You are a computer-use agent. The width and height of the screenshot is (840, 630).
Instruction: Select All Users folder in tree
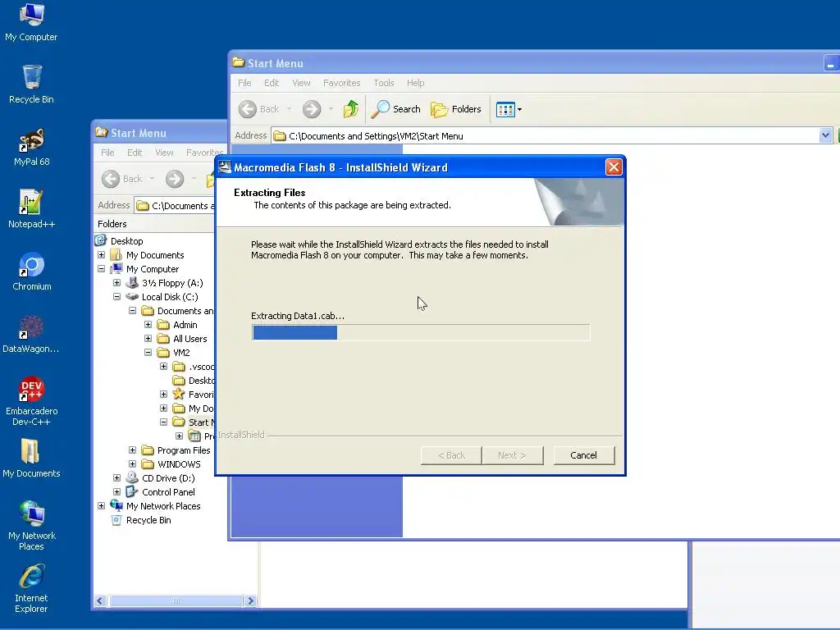[x=189, y=339]
